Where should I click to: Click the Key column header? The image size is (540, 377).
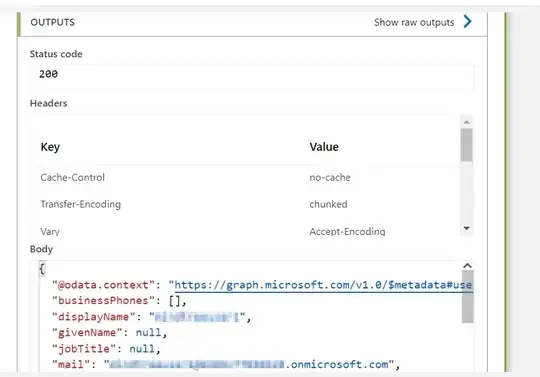coord(50,147)
